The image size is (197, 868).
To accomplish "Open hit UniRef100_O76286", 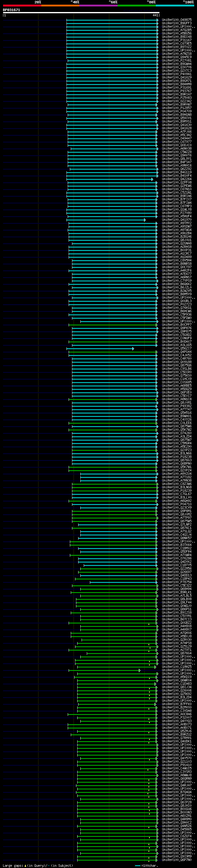I will (x=177, y=558).
